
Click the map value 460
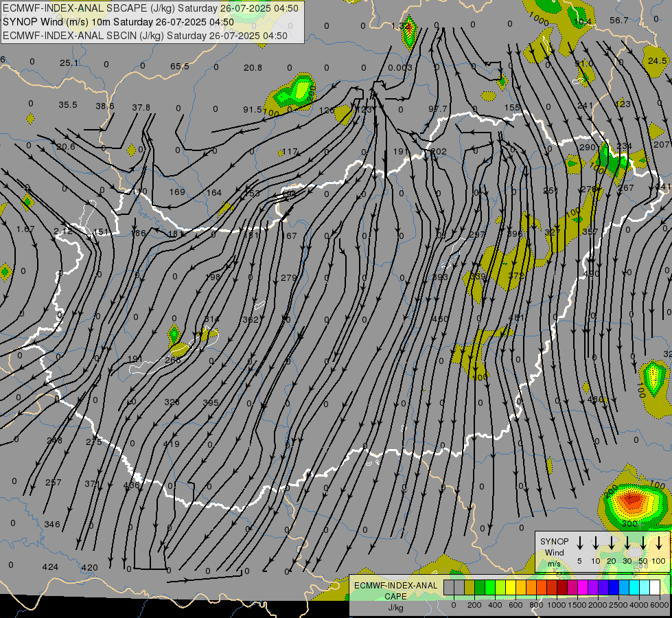tap(440, 319)
